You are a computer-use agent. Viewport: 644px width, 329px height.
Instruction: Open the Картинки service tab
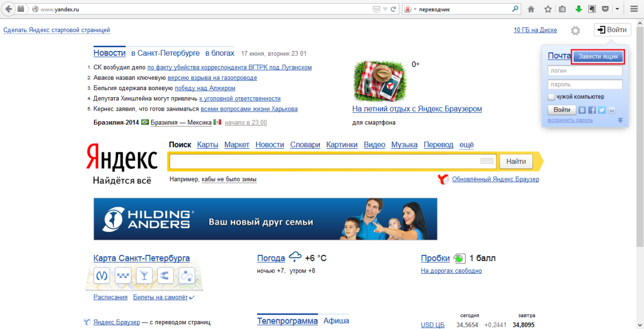(341, 145)
